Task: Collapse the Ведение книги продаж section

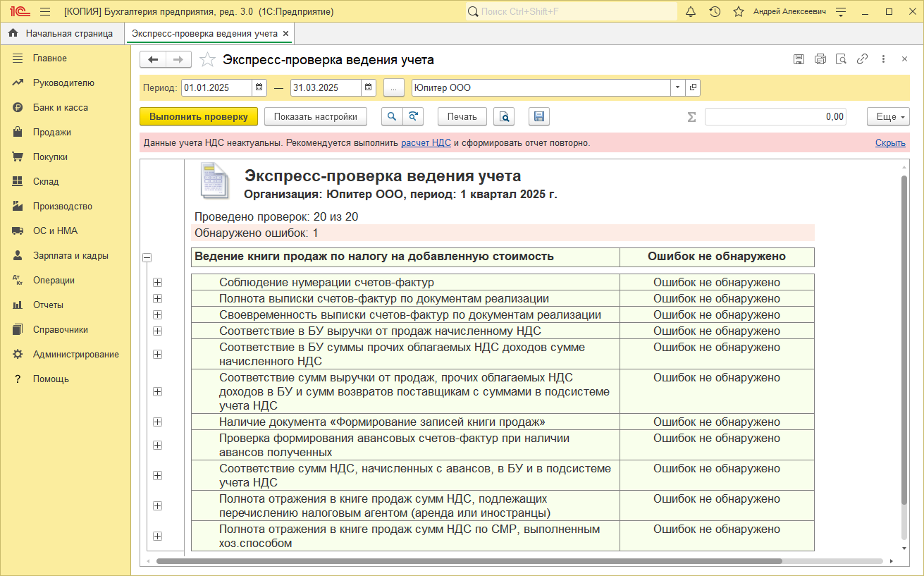Action: point(147,258)
